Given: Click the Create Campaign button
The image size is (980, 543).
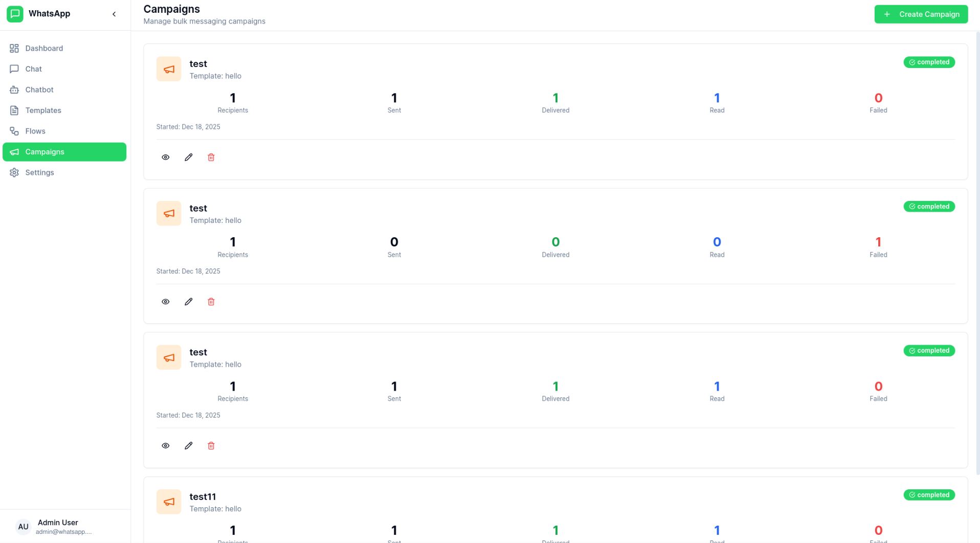Looking at the screenshot, I should [921, 14].
